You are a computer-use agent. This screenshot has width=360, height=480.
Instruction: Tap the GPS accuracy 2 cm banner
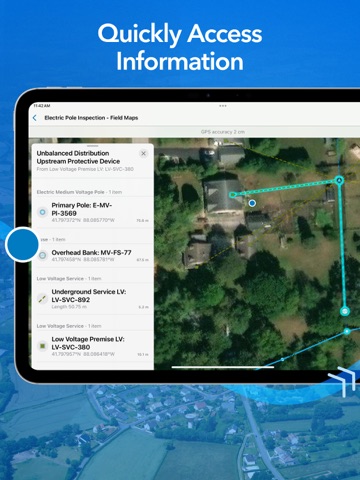click(223, 132)
